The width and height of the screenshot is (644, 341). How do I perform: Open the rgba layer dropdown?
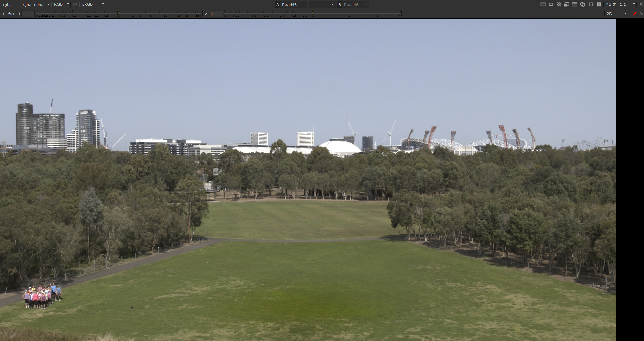pos(10,4)
